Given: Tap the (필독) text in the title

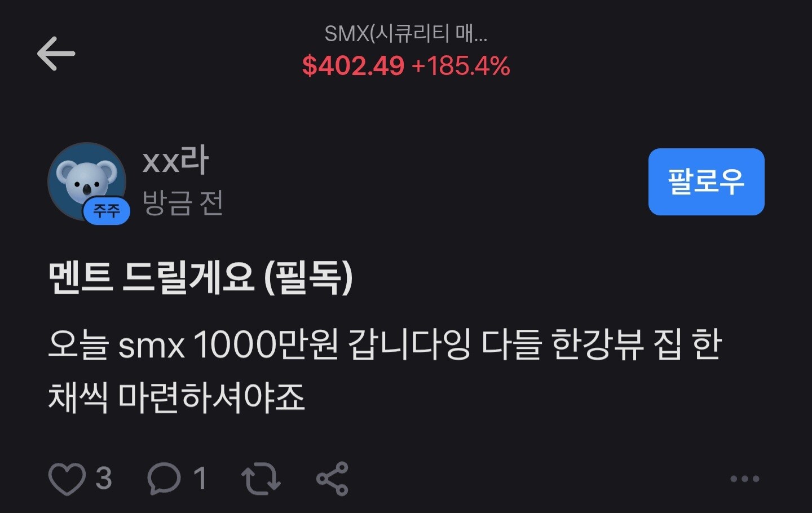Looking at the screenshot, I should coord(308,277).
